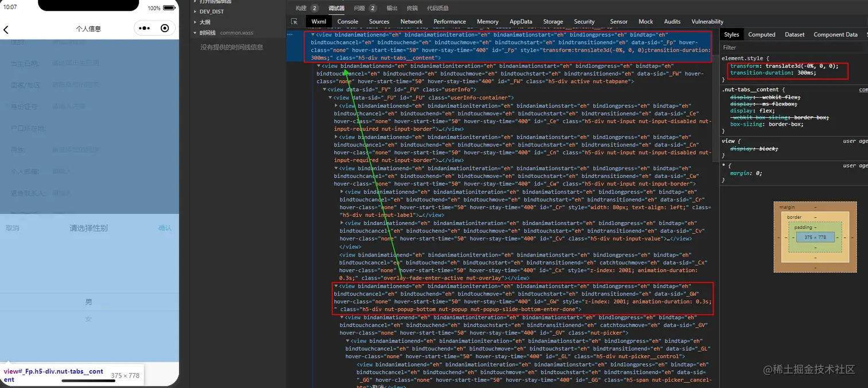Open the Security tab
The height and width of the screenshot is (388, 868).
click(x=584, y=21)
